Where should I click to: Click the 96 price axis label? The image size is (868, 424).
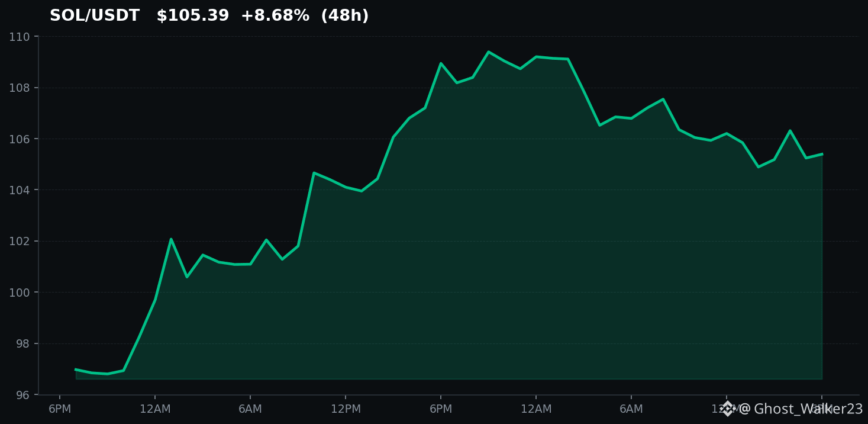pyautogui.click(x=23, y=395)
